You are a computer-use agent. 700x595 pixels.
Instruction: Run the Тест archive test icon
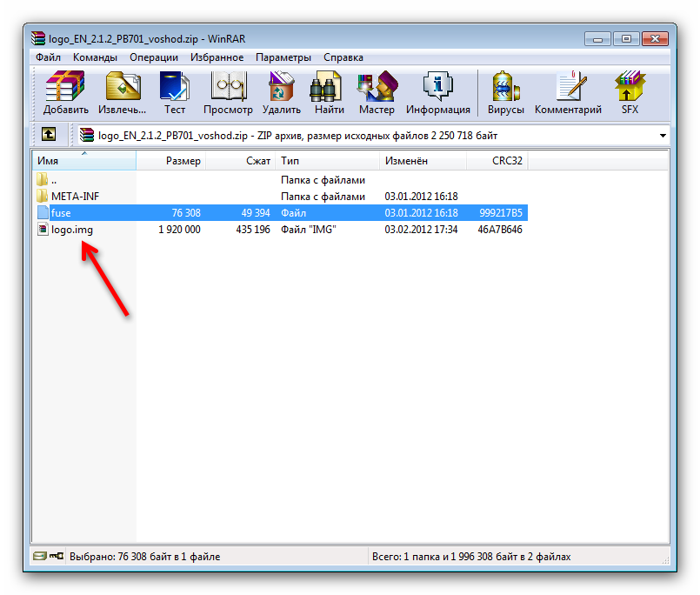click(x=175, y=86)
